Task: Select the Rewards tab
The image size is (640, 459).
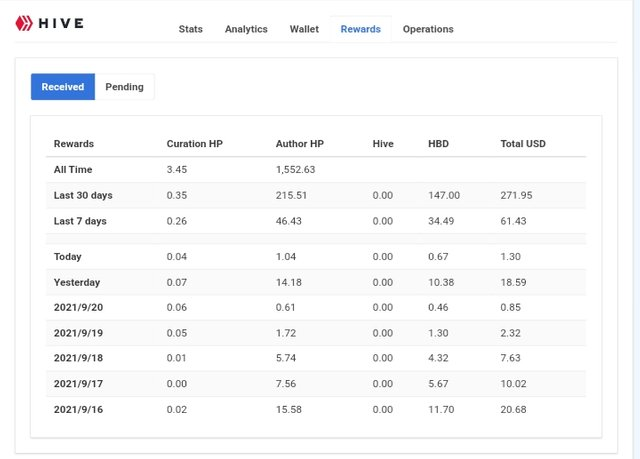Action: (x=360, y=29)
